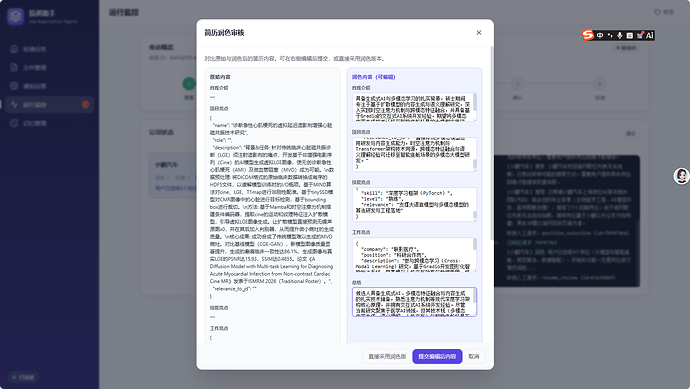Click the activity pulse icon in the sidebar
This screenshot has width=690, height=389.
pyautogui.click(x=14, y=104)
